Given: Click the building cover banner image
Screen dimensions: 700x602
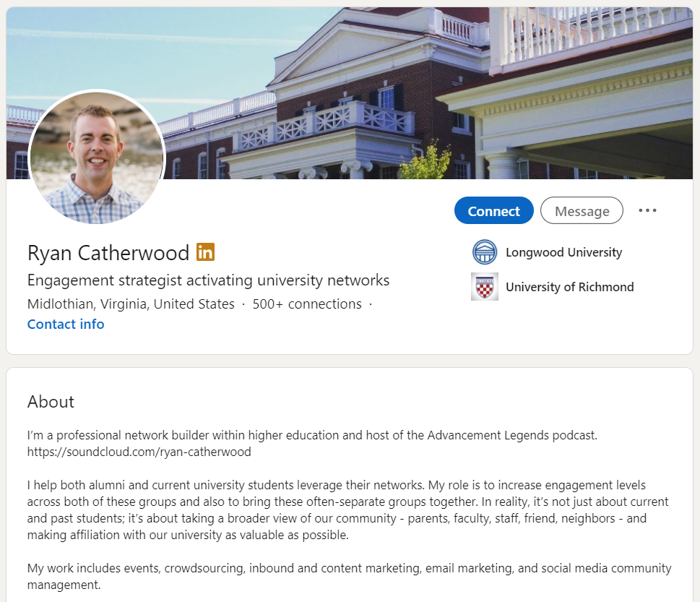Looking at the screenshot, I should coord(433,87).
